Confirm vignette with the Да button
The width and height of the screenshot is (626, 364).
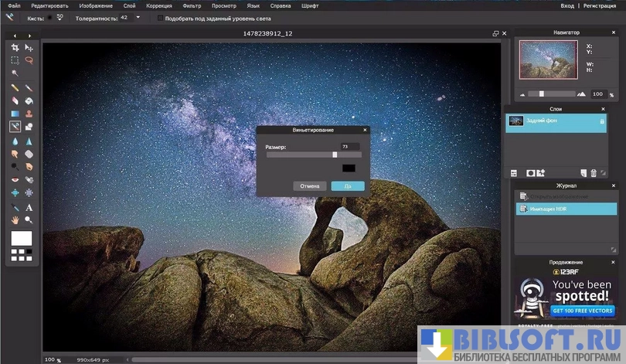(x=347, y=186)
